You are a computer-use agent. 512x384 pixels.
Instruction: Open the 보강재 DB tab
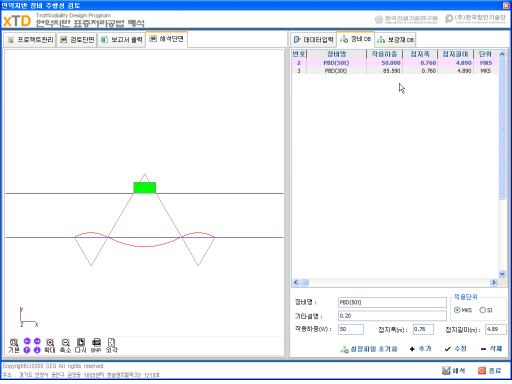395,40
